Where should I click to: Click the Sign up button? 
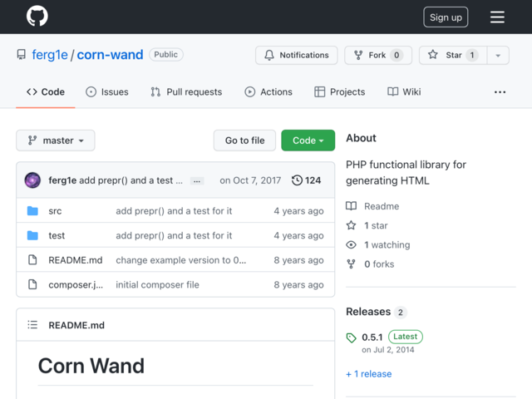coord(446,17)
